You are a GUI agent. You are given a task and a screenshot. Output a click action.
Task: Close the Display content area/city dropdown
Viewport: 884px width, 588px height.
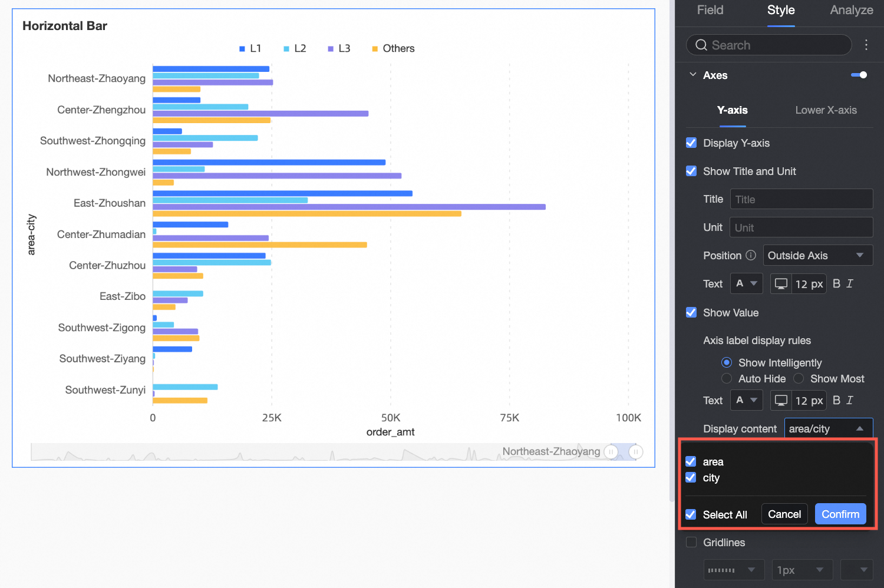click(829, 428)
